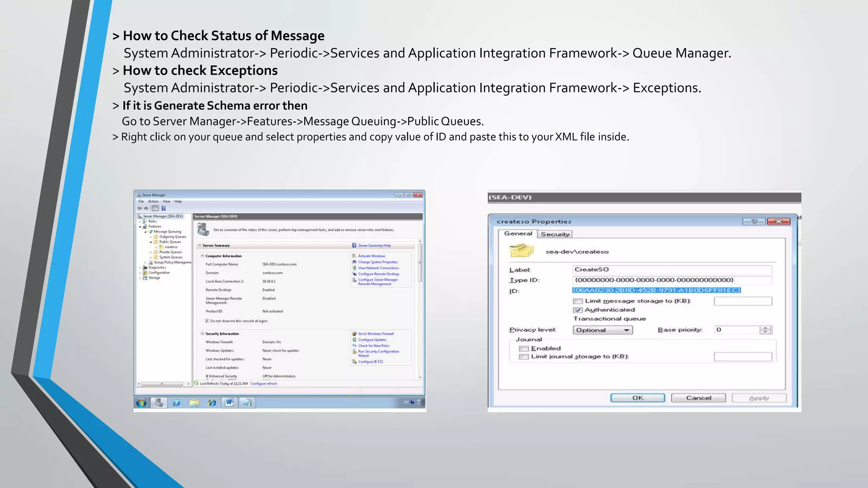This screenshot has height=488, width=868.
Task: Collapse the Public Queues tree node
Action: (x=151, y=242)
